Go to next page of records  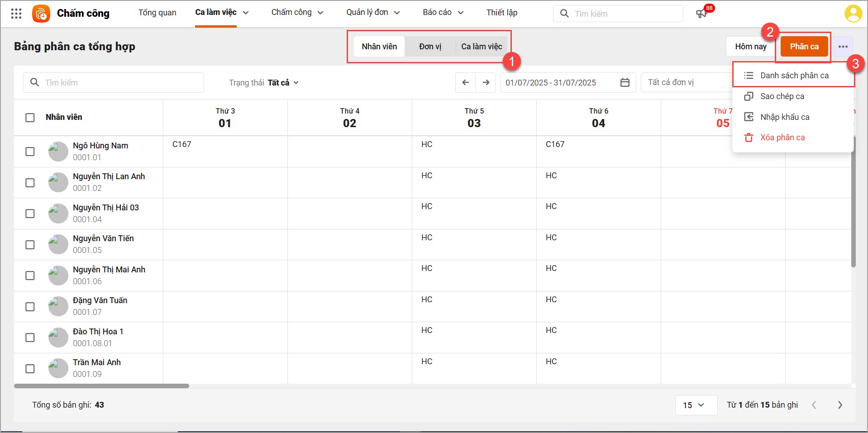pyautogui.click(x=839, y=405)
